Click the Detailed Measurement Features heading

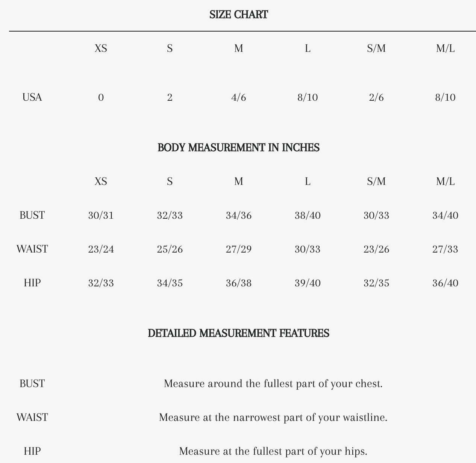[238, 333]
